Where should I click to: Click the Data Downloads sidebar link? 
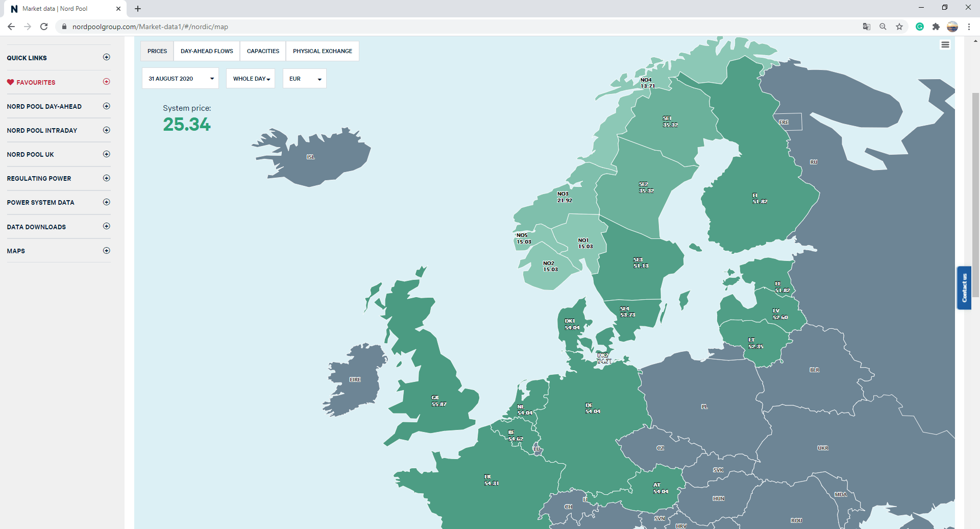(x=36, y=227)
